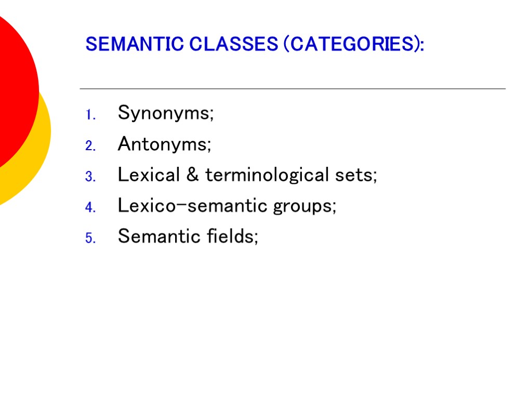
Task: Click the list number 4 marker
Action: point(89,208)
